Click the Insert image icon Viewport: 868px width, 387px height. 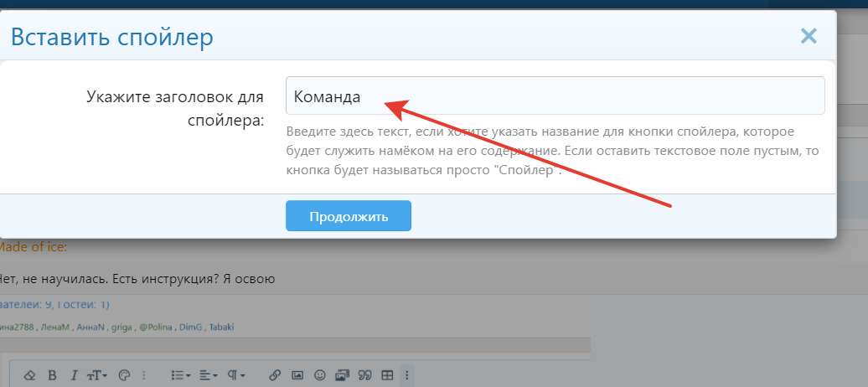coord(297,375)
